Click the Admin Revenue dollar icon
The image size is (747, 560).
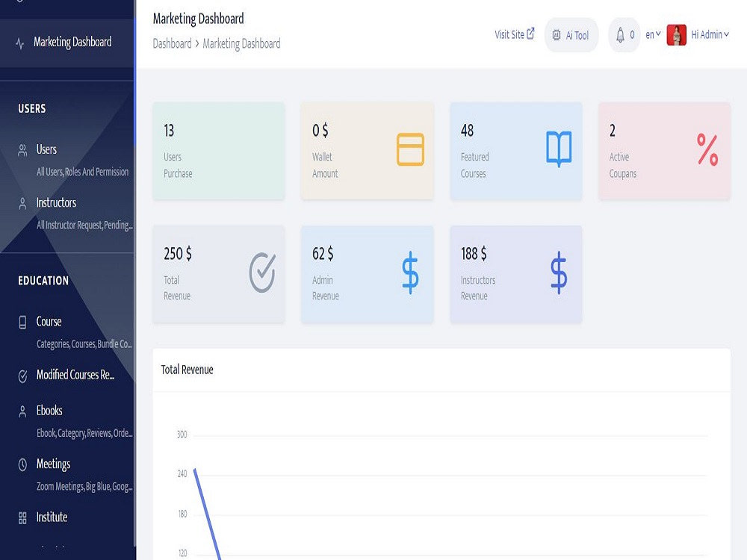click(x=410, y=273)
